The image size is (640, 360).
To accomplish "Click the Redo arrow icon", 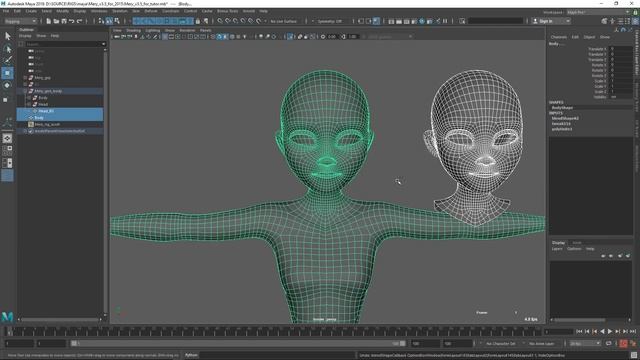I will pos(80,21).
